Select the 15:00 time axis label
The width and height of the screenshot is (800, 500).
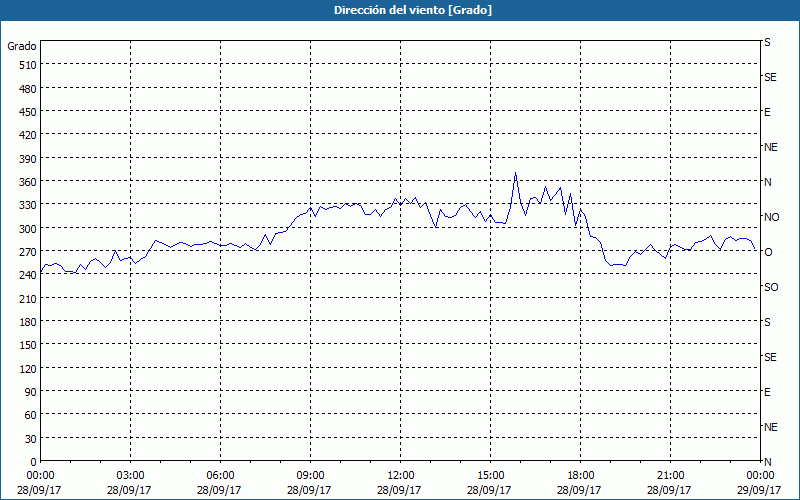click(490, 476)
